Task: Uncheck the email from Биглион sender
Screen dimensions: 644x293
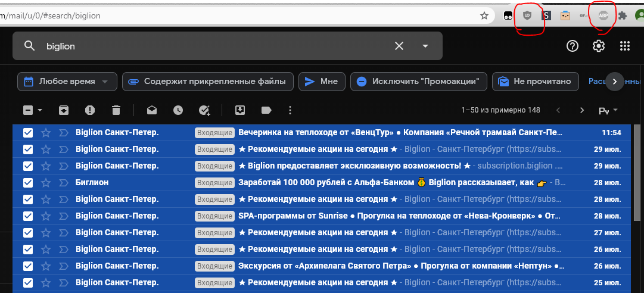Action: coord(27,182)
